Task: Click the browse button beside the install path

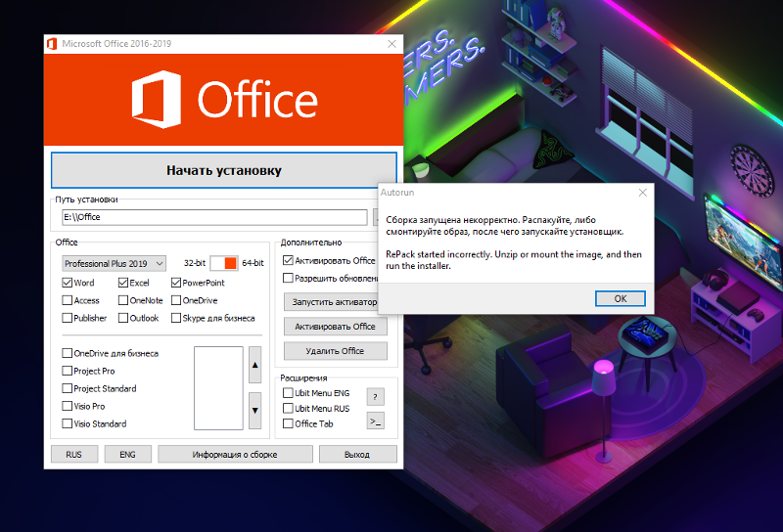Action: tap(376, 217)
